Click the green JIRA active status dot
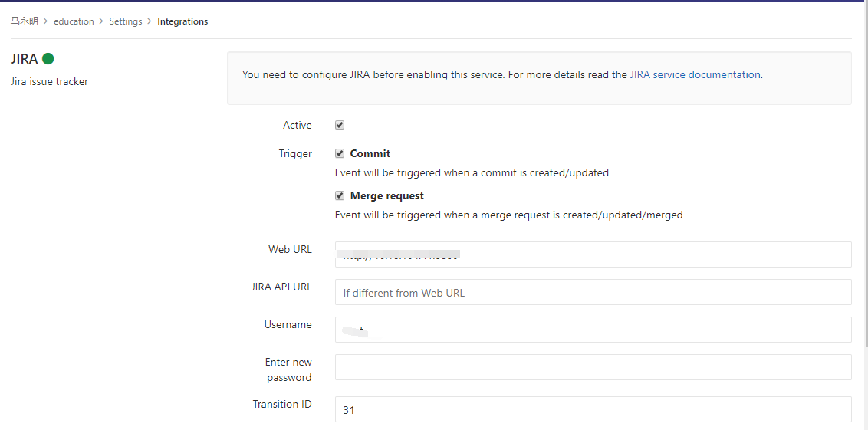This screenshot has width=868, height=430. [x=48, y=59]
